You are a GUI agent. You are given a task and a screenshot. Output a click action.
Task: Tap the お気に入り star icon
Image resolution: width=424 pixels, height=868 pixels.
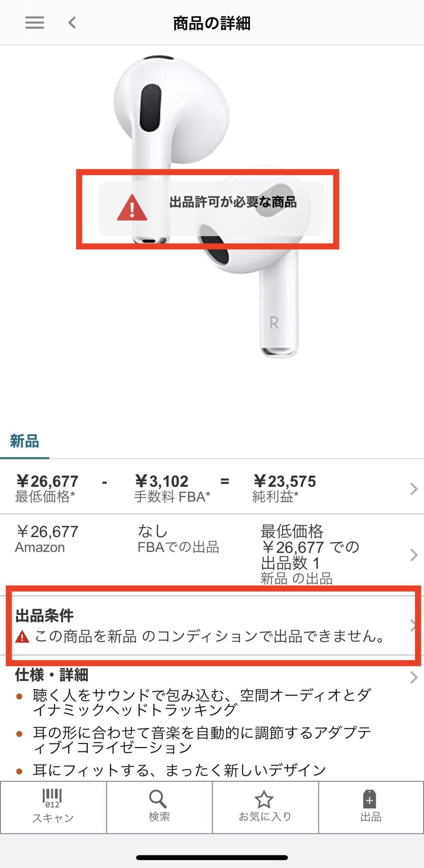(264, 799)
